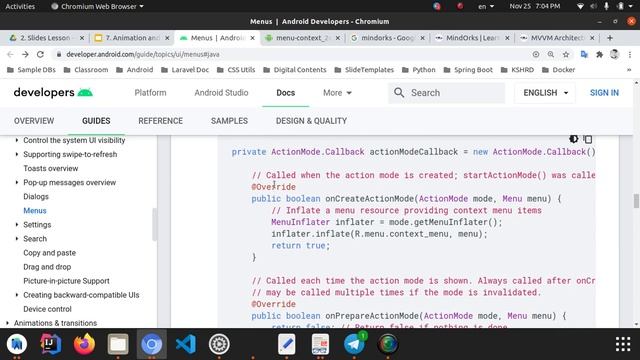This screenshot has height=360, width=640.
Task: Switch to the SAMPLES tab
Action: click(229, 121)
